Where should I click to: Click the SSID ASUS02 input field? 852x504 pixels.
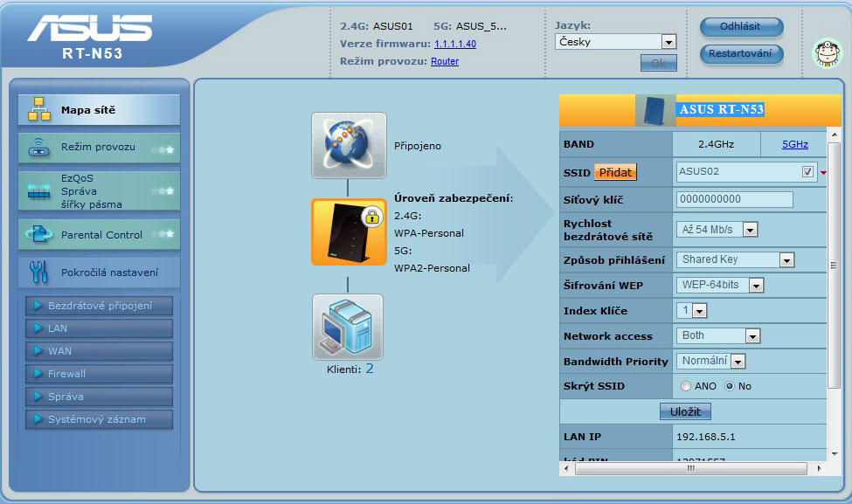(746, 171)
